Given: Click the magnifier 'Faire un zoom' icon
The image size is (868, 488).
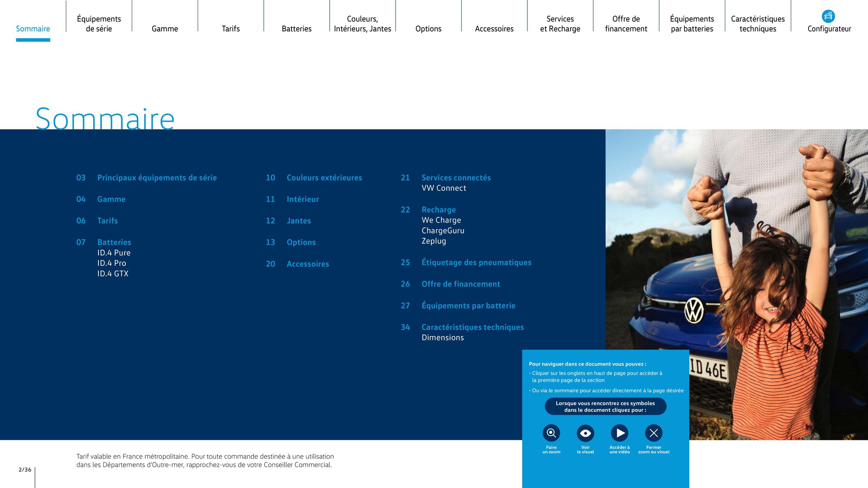Looking at the screenshot, I should [x=551, y=433].
